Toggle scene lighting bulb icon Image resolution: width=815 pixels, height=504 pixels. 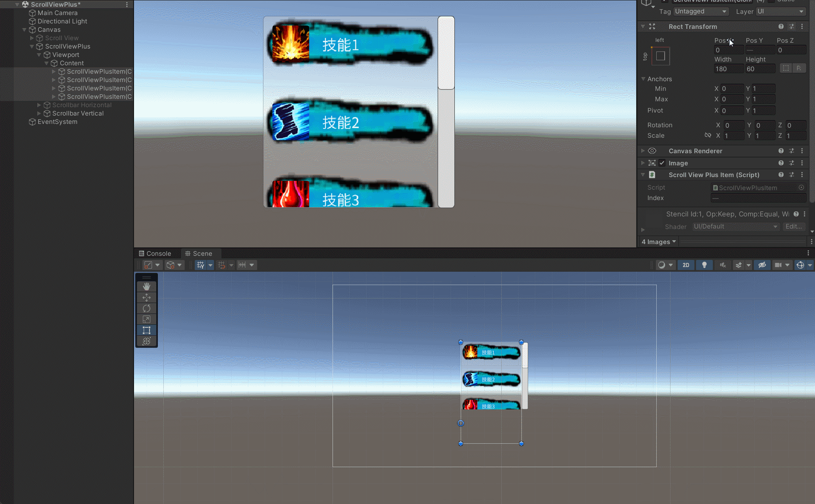[x=704, y=265]
